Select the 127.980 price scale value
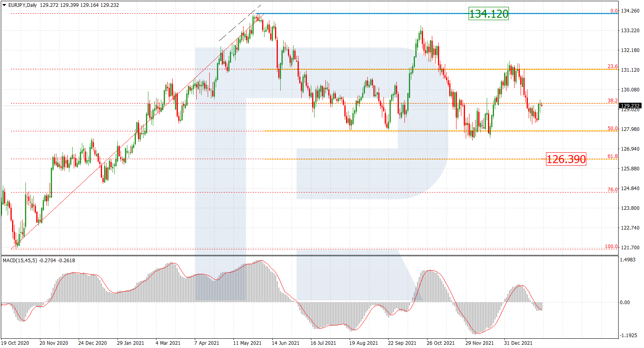 [x=630, y=129]
